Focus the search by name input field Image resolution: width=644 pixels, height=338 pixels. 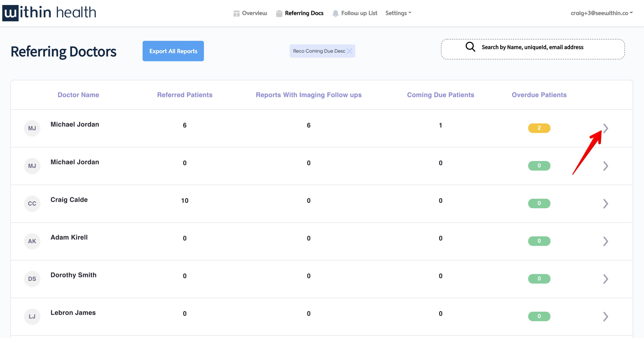click(533, 49)
